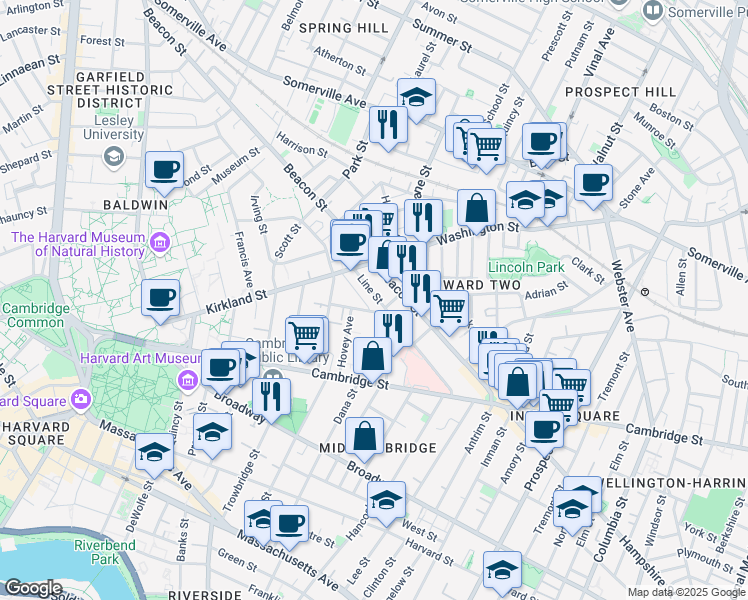
Task: Click the Map data ©2025 Google text
Action: point(687,593)
